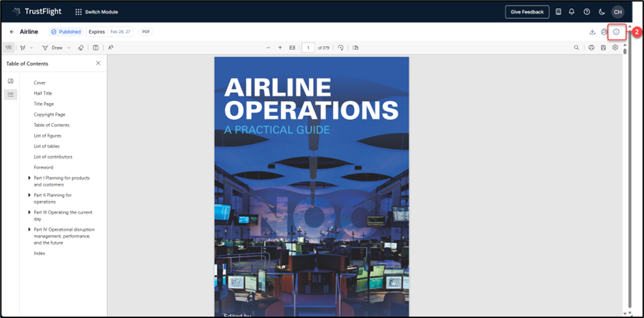Toggle dark mode moon icon

[602, 12]
